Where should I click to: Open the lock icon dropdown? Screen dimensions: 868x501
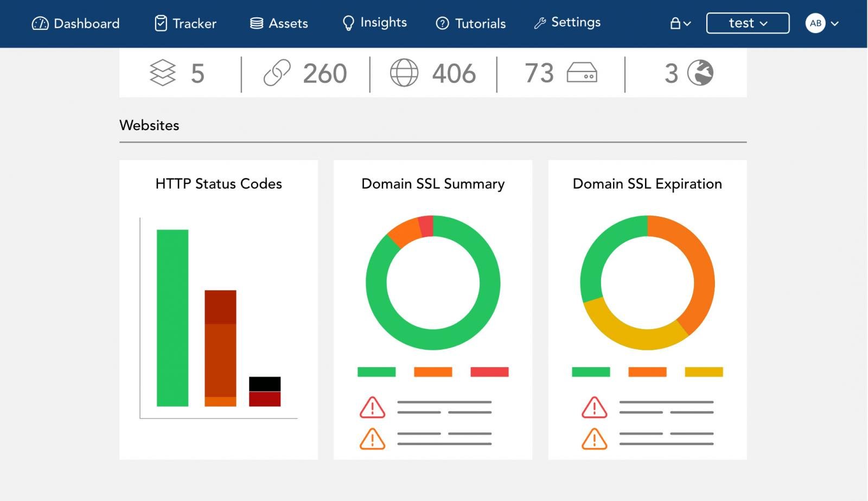(680, 23)
